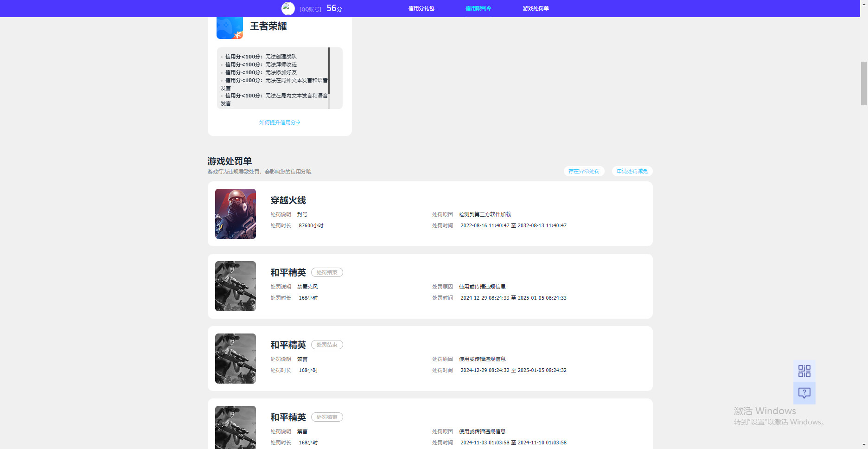Image resolution: width=868 pixels, height=449 pixels.
Task: Open the 和平精英 thumbnail in 禁麦克风 card
Action: (236, 286)
